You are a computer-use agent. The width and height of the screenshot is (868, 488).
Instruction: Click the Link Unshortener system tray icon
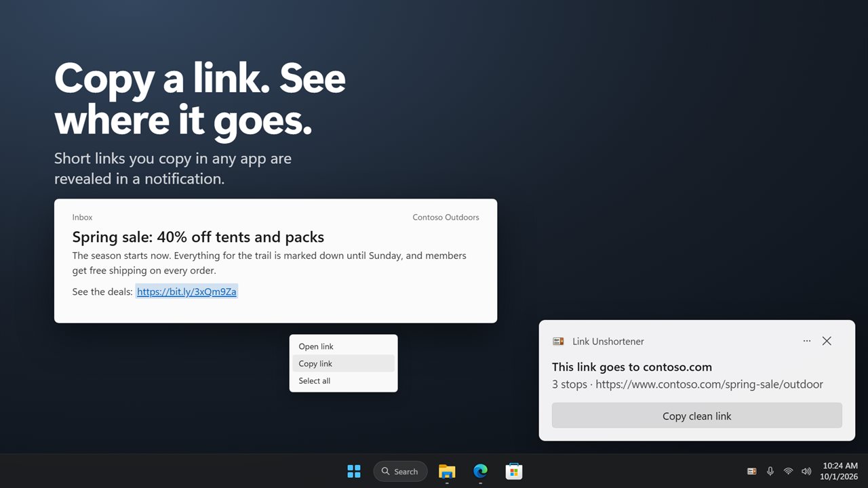pyautogui.click(x=752, y=471)
